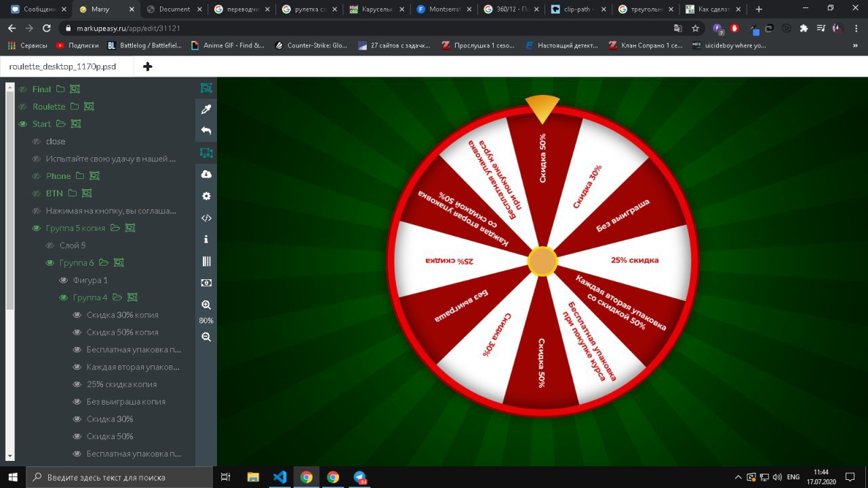Image resolution: width=868 pixels, height=488 pixels.
Task: Select the Без выиграша копия layer
Action: pos(126,402)
